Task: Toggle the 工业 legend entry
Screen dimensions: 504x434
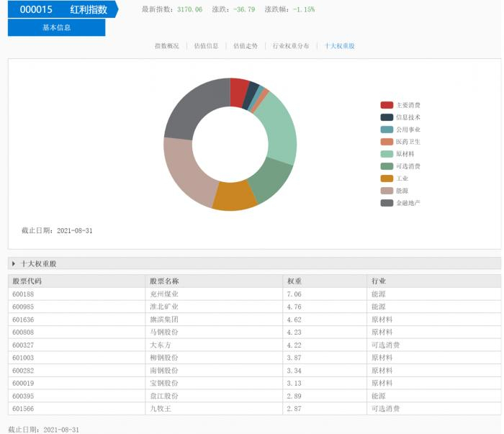Action: coord(395,178)
